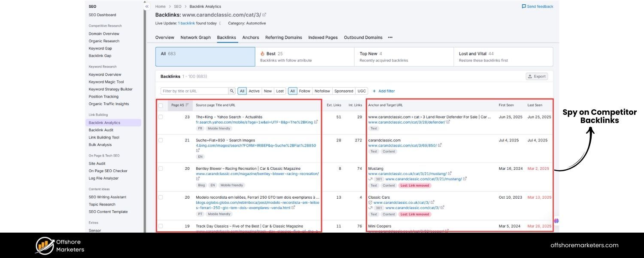Click the Export button
The height and width of the screenshot is (258, 644).
pos(537,76)
